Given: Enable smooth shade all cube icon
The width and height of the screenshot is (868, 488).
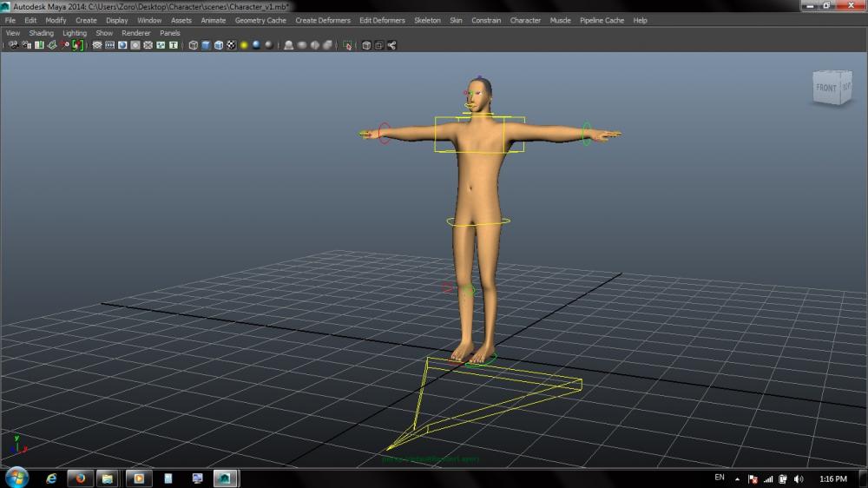Looking at the screenshot, I should (x=206, y=45).
